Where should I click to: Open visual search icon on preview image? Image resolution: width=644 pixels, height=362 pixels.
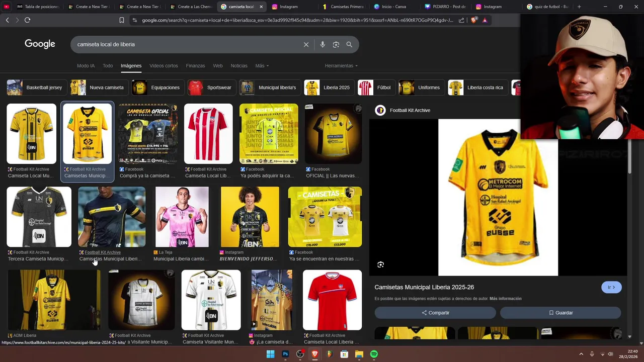[x=381, y=264]
